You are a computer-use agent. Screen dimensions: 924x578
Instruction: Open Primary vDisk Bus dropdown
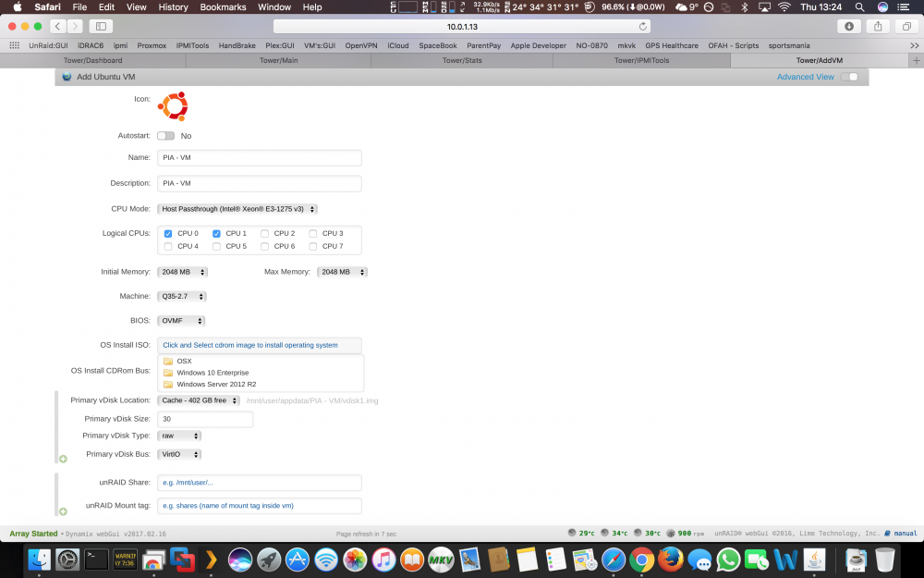(179, 454)
